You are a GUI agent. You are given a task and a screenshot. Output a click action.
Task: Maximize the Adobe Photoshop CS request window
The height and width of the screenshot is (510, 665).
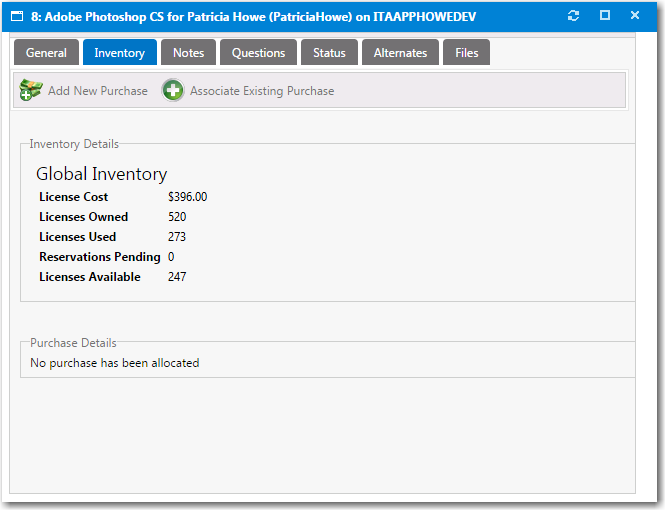pyautogui.click(x=605, y=16)
